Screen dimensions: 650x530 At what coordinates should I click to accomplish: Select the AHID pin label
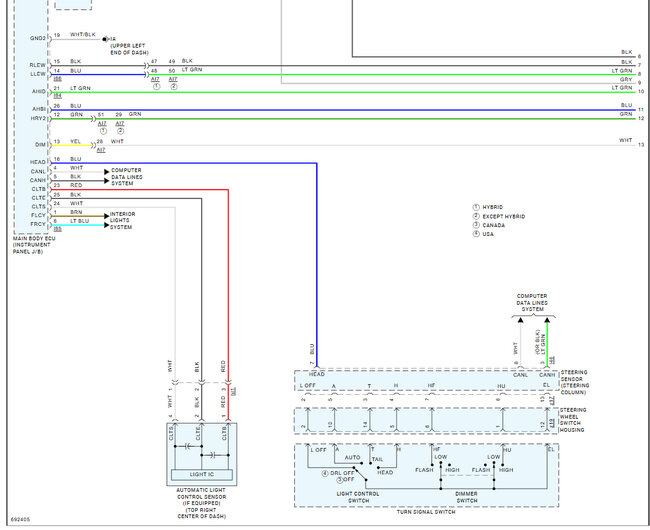(39, 91)
